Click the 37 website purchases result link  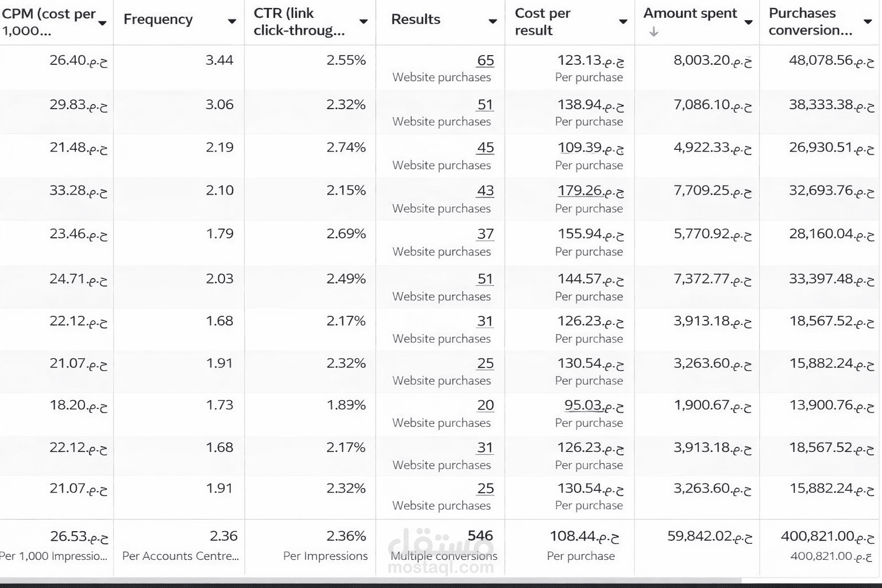coord(485,234)
